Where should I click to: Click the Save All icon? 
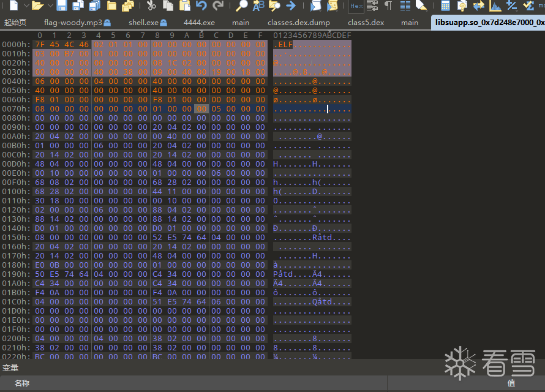pyautogui.click(x=94, y=6)
